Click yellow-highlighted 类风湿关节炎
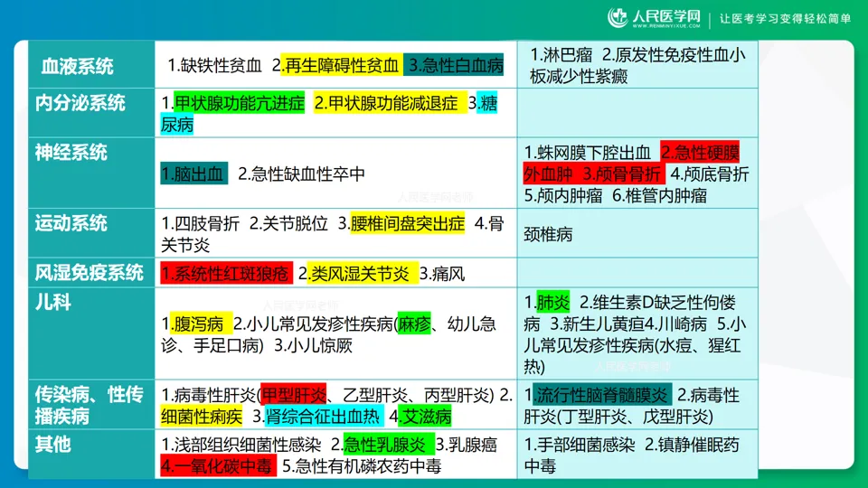Viewport: 868px width, 488px height. [363, 273]
